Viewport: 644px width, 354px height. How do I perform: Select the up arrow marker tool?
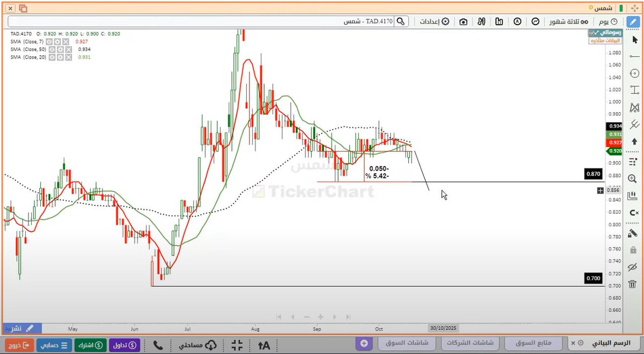click(x=635, y=141)
